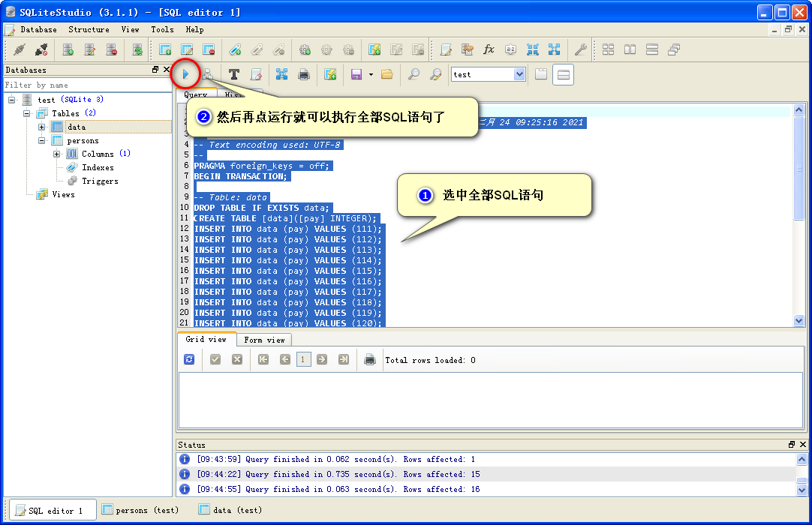Create a view from query icon

pos(330,74)
